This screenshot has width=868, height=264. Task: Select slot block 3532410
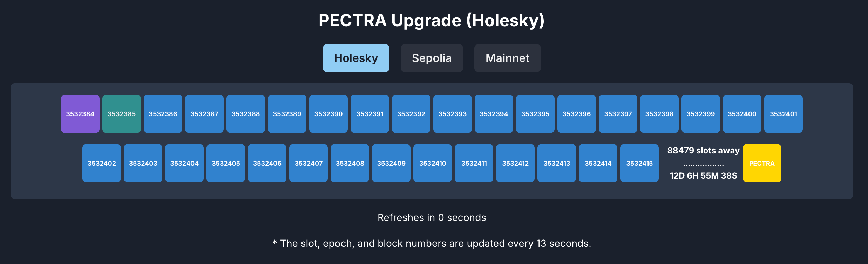point(433,163)
